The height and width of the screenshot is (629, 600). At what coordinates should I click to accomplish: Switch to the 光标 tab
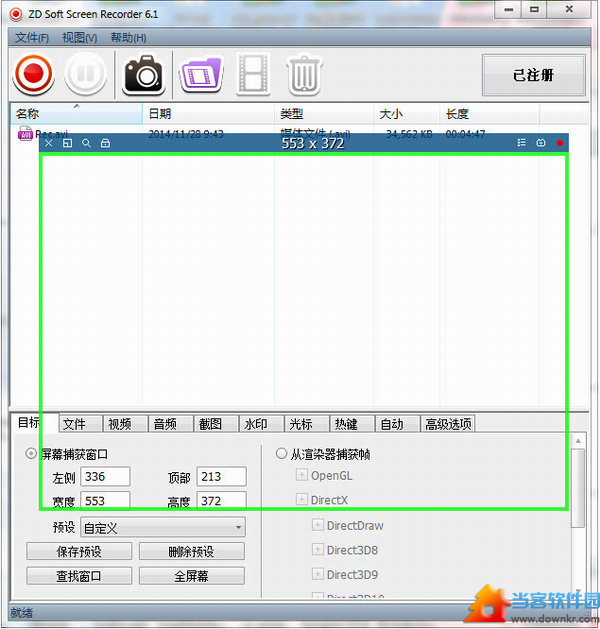click(307, 424)
